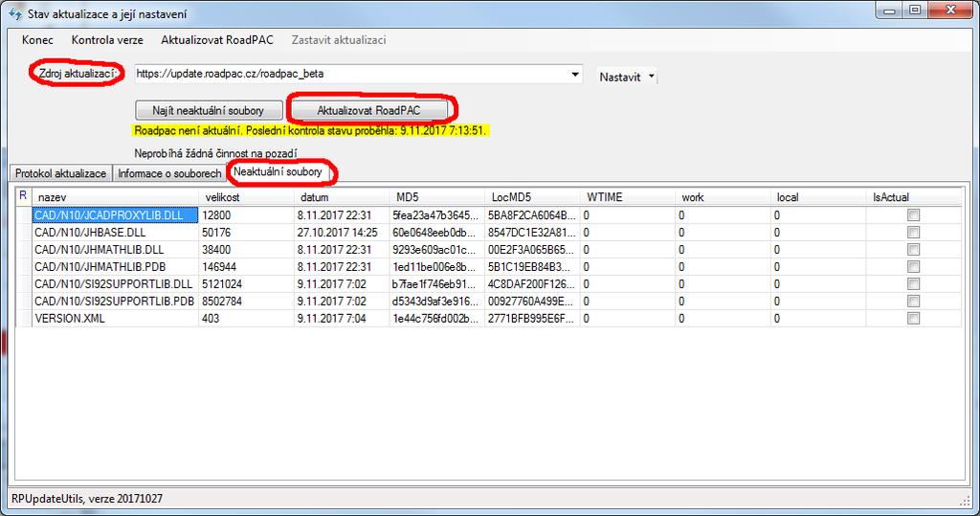Sort by the datum column header

342,197
